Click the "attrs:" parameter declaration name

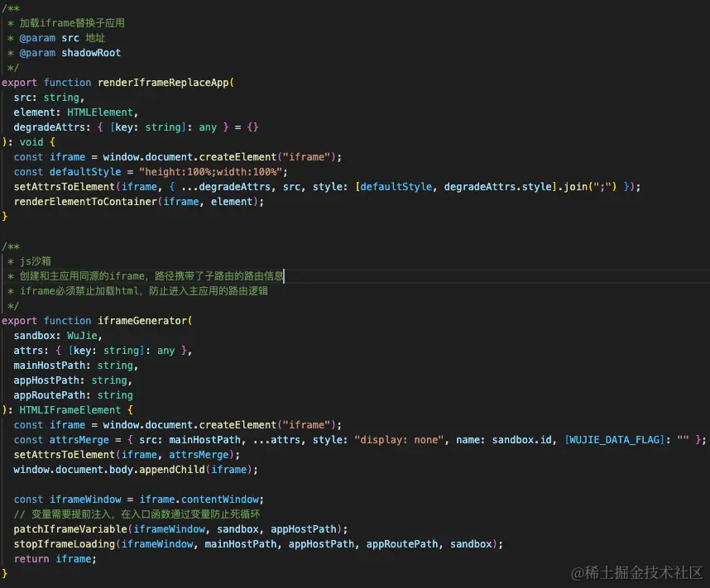point(31,351)
